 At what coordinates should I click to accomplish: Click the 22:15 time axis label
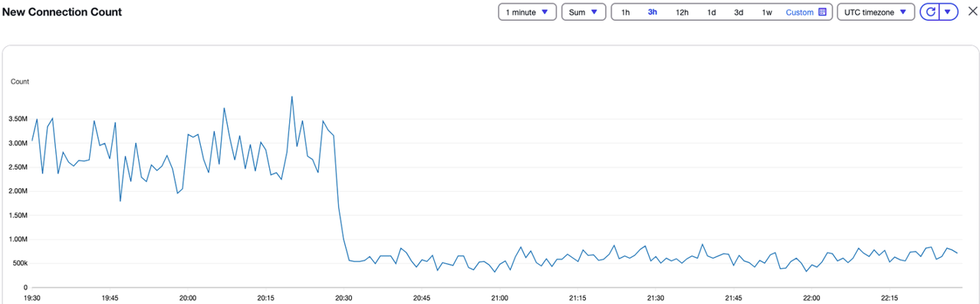tap(890, 298)
